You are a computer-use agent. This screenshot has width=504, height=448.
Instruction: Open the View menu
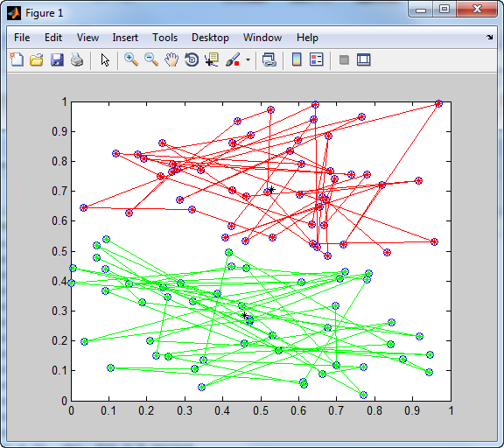87,38
